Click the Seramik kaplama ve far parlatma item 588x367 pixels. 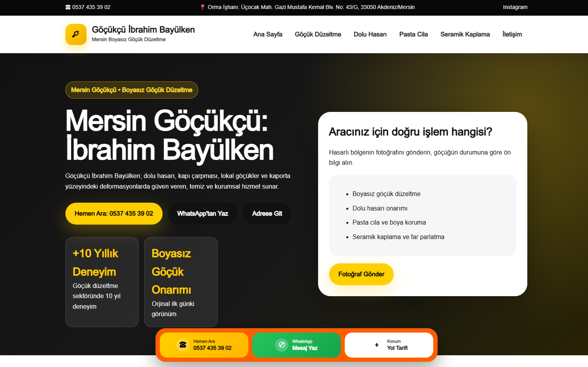pos(398,237)
